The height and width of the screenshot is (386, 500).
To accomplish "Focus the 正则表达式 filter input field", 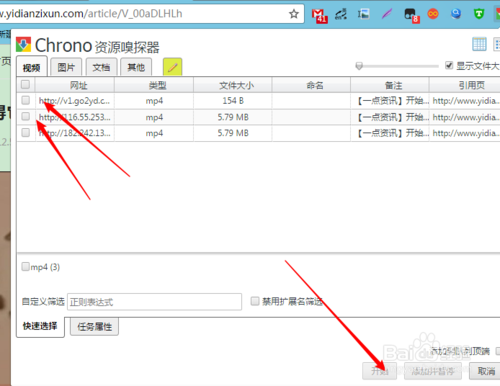I will (154, 302).
